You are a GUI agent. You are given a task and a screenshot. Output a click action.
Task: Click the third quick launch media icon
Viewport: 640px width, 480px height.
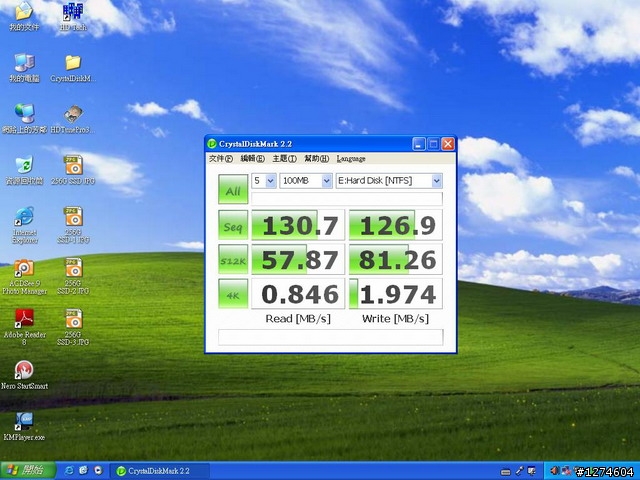98,470
